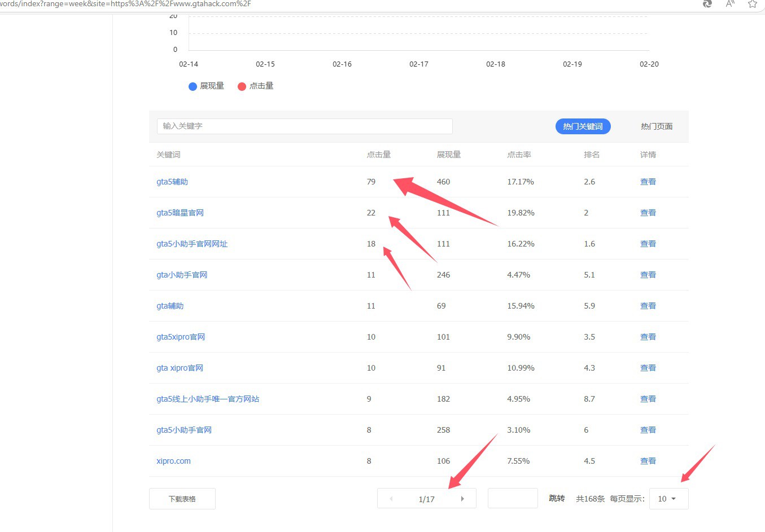Open the gta5xipro官网 keyword link
This screenshot has width=765, height=532.
coord(181,337)
